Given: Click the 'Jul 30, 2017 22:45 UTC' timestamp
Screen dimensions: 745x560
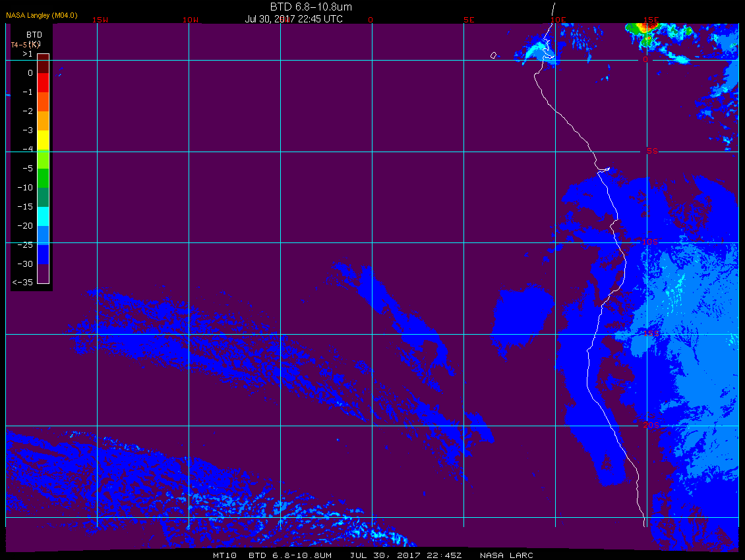Looking at the screenshot, I should point(293,19).
